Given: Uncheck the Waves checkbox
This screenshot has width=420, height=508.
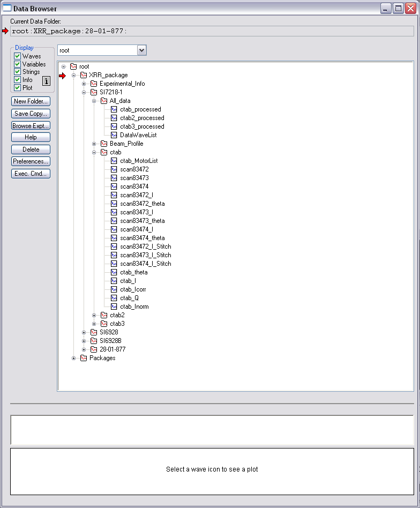Looking at the screenshot, I should 18,56.
